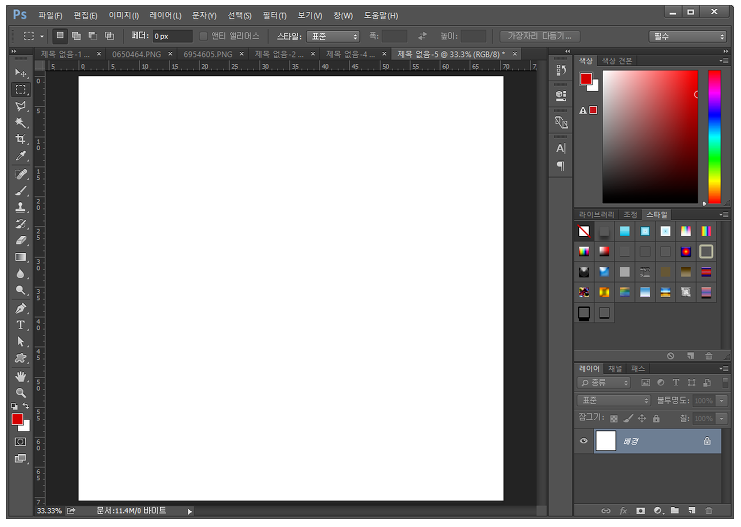Switch to the 채널 channels tab
The image size is (741, 527).
pos(615,369)
